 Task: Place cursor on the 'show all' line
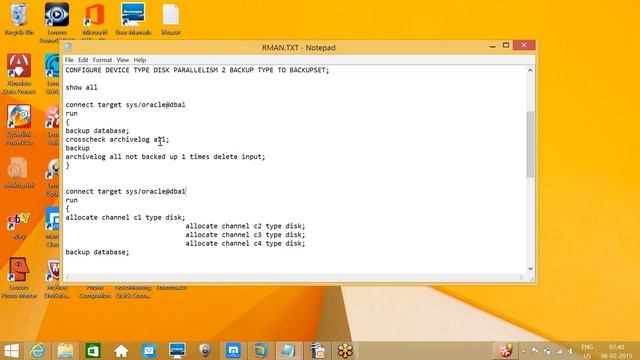(81, 87)
